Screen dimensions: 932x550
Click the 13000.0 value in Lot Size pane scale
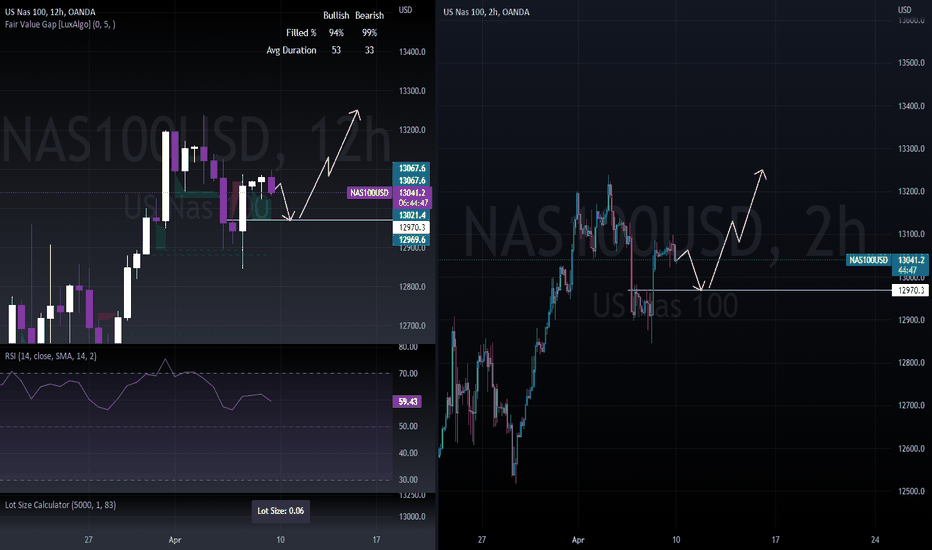(x=412, y=517)
